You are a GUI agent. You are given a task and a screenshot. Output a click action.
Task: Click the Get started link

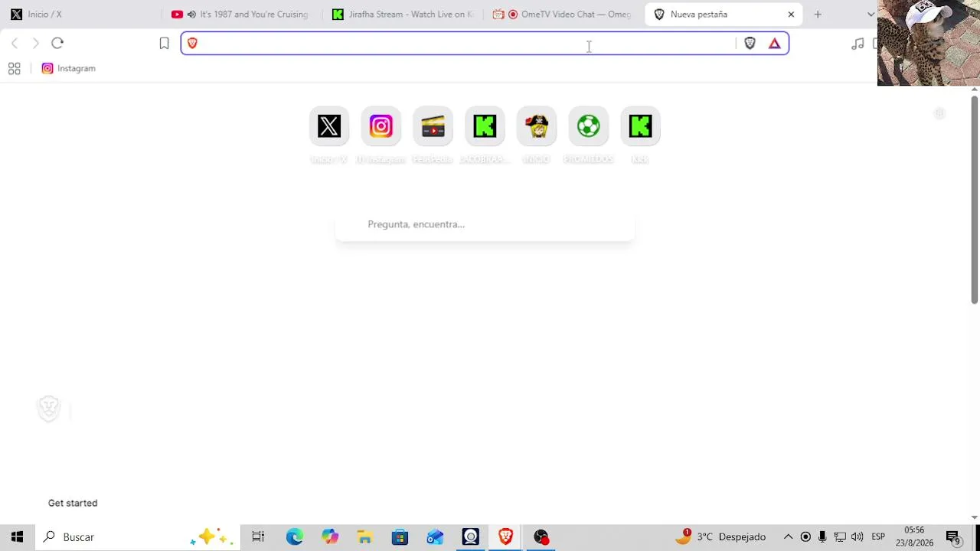coord(73,504)
